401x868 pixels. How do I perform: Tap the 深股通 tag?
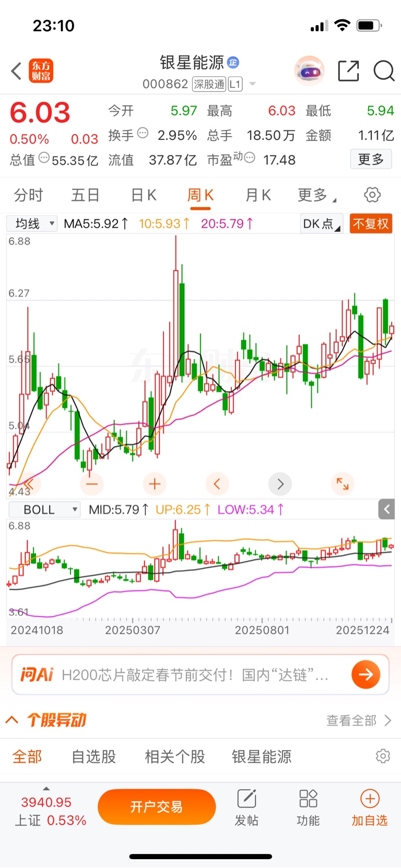(x=209, y=84)
